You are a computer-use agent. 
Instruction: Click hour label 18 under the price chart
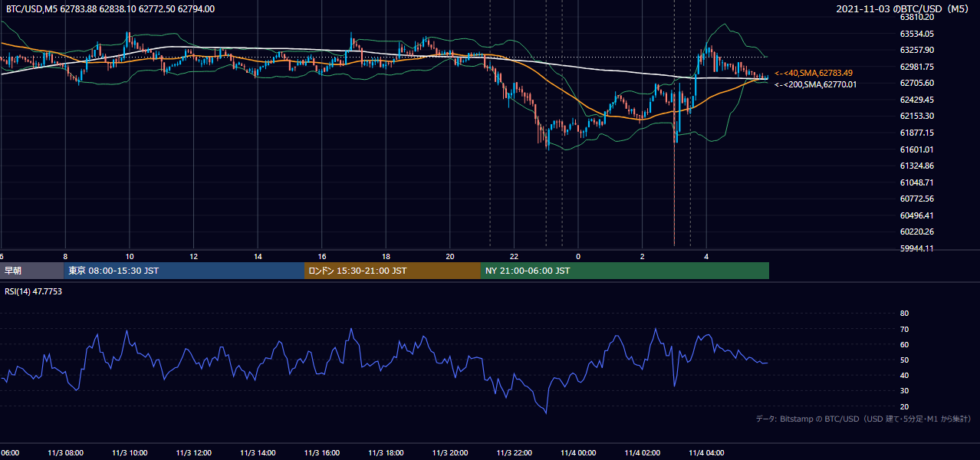tap(386, 256)
